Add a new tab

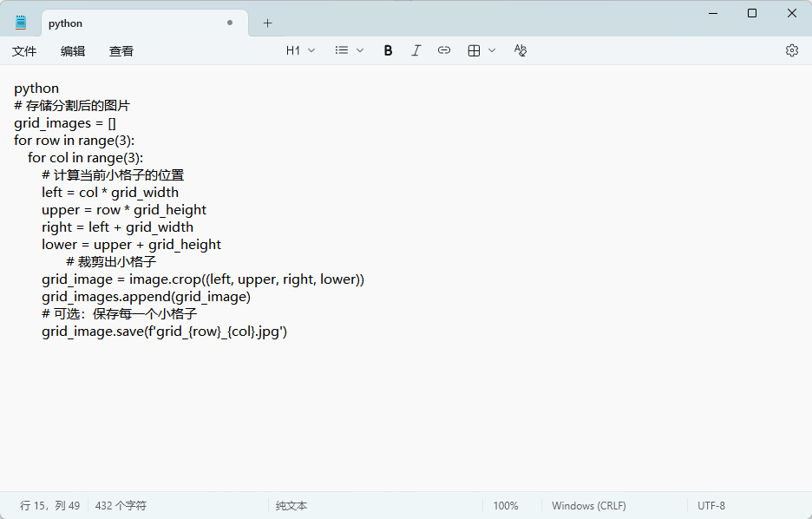tap(267, 23)
